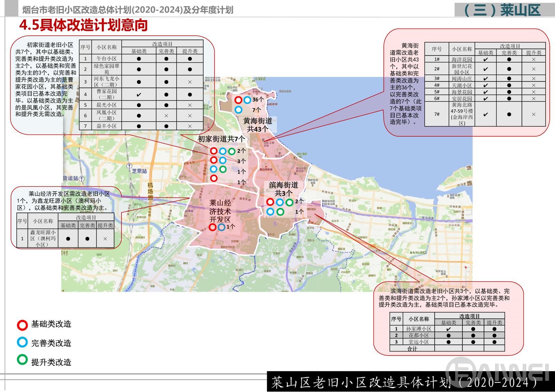Click the red 基础类改造 legend circle

click(22, 325)
